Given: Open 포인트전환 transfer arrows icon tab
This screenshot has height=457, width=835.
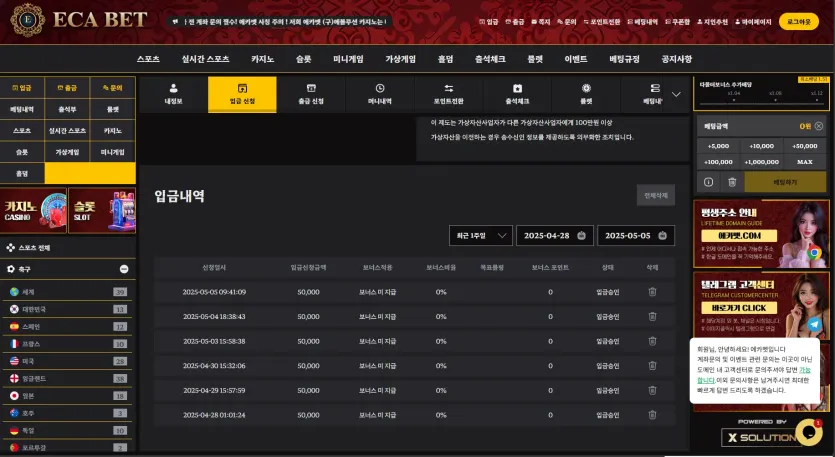Looking at the screenshot, I should tap(448, 94).
